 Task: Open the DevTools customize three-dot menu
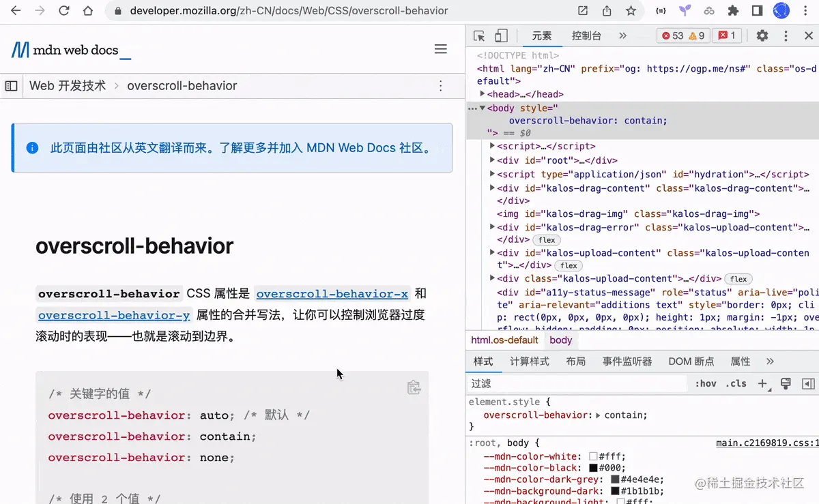pyautogui.click(x=786, y=36)
